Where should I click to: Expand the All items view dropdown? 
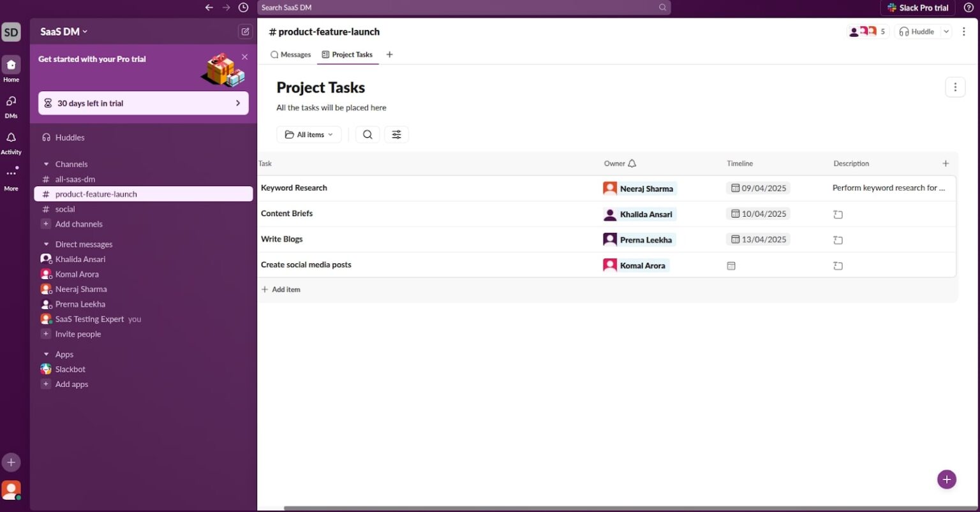pos(309,135)
